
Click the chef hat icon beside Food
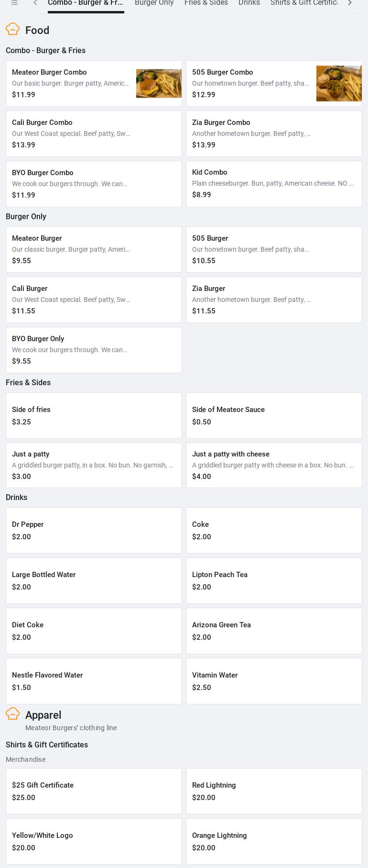point(13,29)
